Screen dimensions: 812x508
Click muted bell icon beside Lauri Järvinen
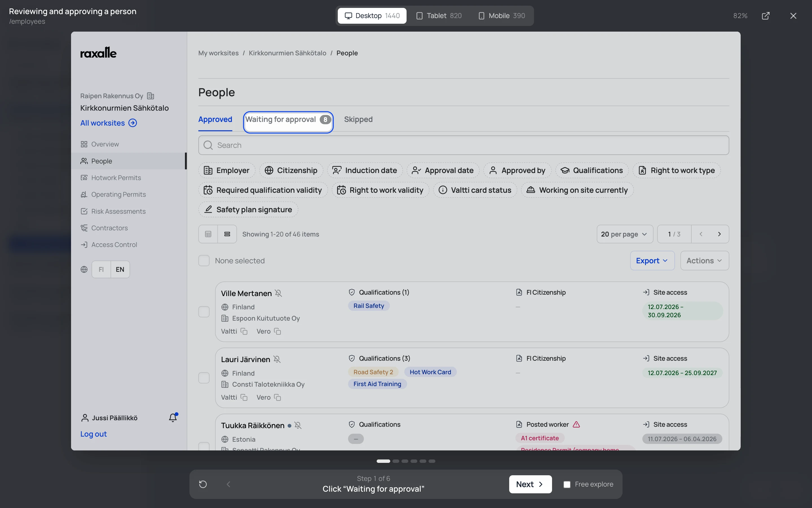point(277,359)
